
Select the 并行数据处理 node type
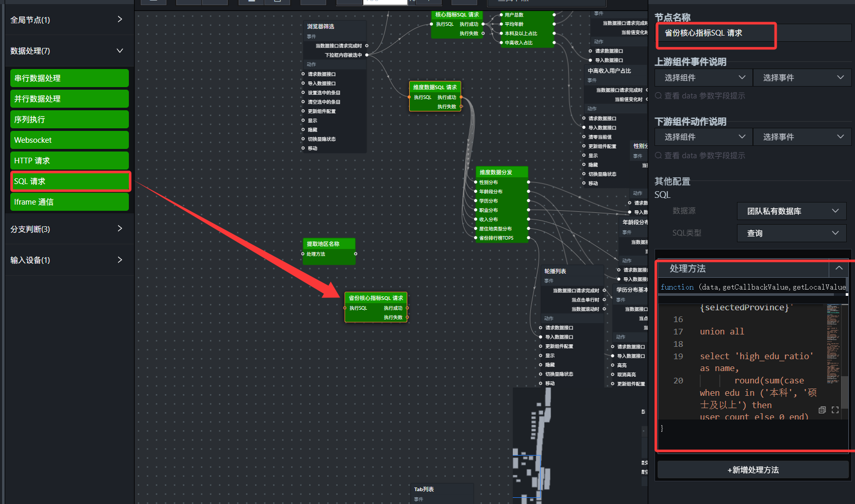70,99
